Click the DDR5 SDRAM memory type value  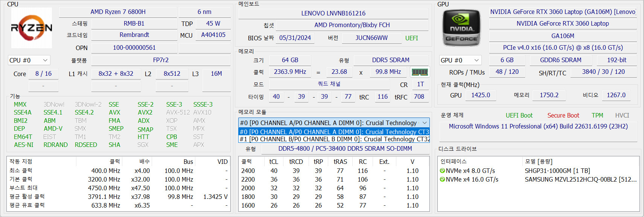(391, 60)
